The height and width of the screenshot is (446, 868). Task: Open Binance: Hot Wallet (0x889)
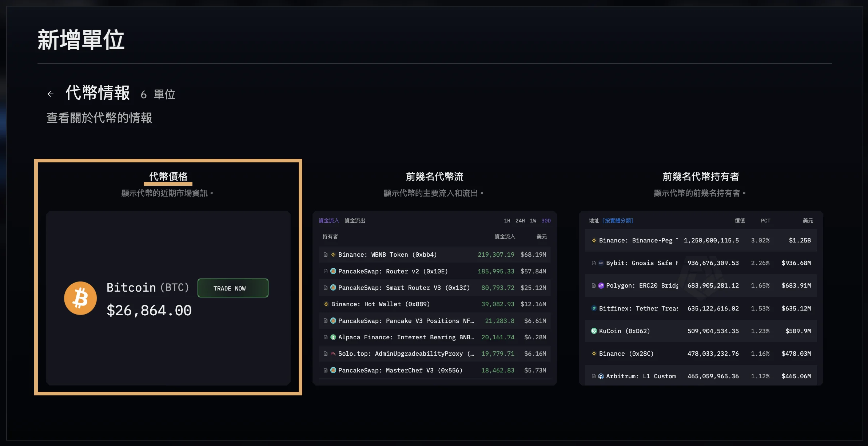tap(381, 304)
